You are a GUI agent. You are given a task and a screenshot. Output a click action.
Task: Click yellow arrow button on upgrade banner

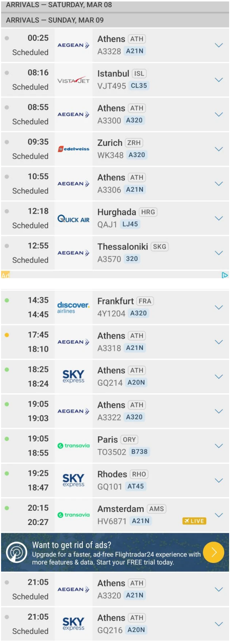tap(214, 552)
